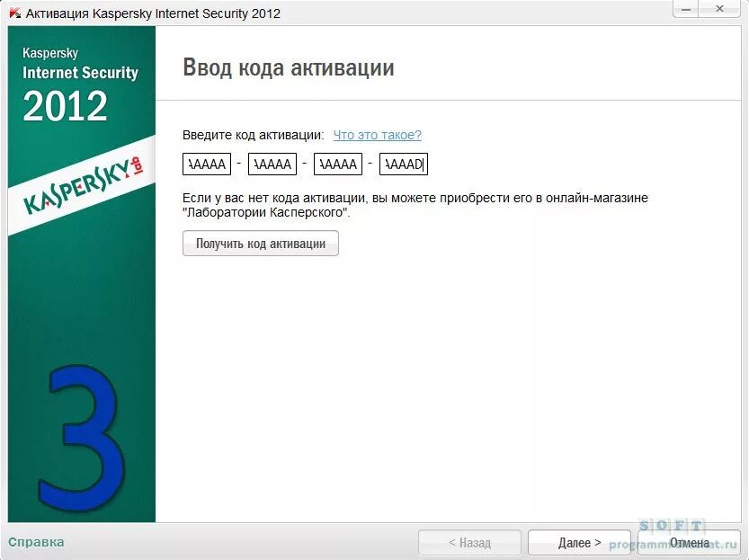The height and width of the screenshot is (560, 749).
Task: Select the second activation code segment
Action: tap(272, 164)
